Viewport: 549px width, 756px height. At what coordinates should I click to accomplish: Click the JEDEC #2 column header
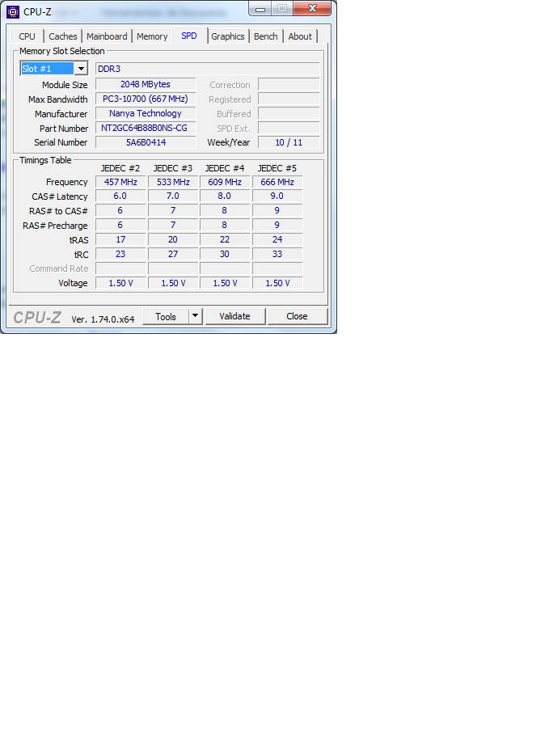coord(120,168)
